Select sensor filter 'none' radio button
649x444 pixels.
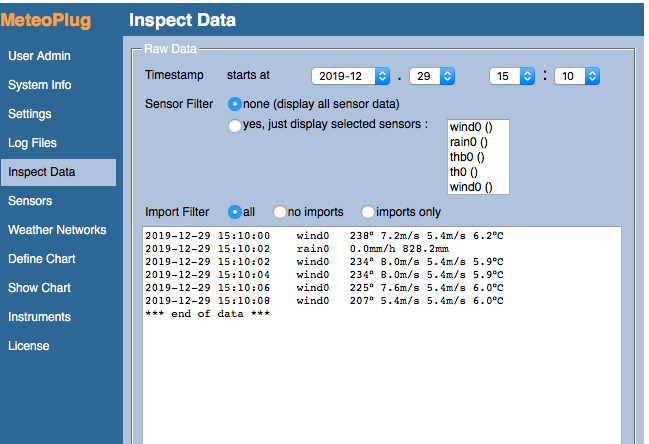[235, 104]
